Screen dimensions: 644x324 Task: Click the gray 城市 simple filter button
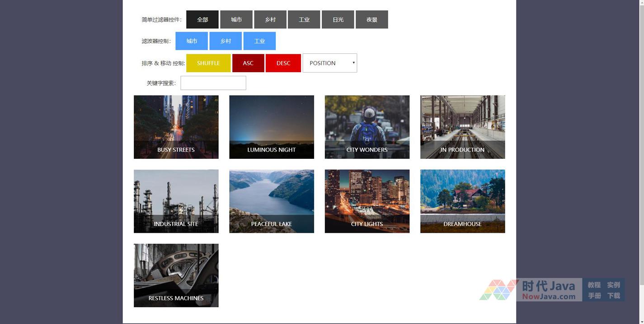coord(236,19)
